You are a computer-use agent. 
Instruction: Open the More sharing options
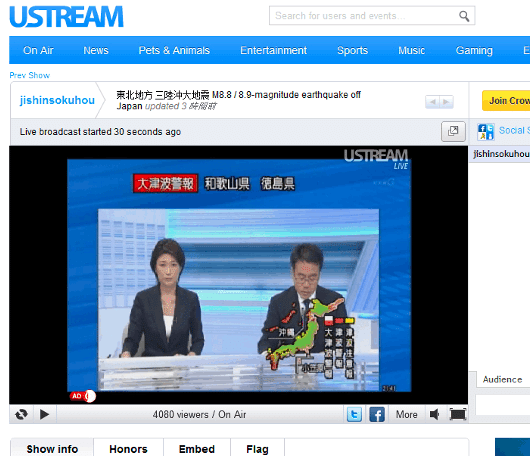[406, 414]
